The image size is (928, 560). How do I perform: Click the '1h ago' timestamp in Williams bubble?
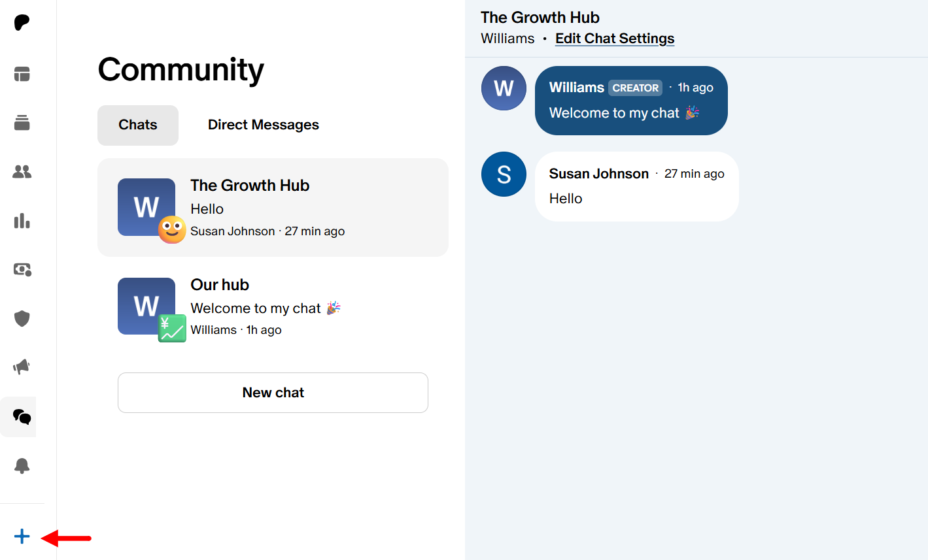tap(695, 88)
